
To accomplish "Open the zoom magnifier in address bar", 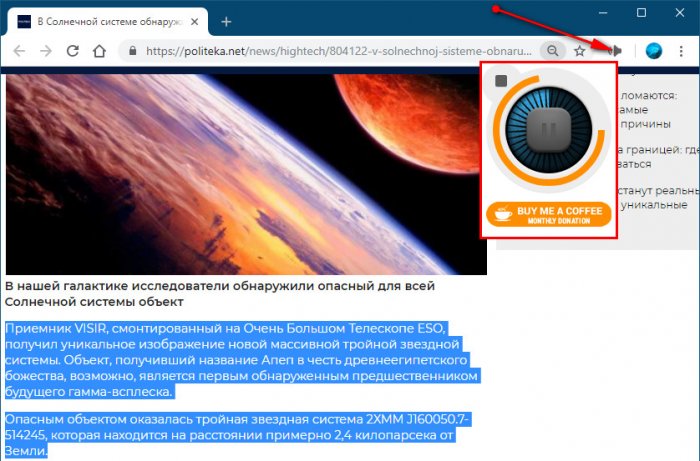I will 553,51.
